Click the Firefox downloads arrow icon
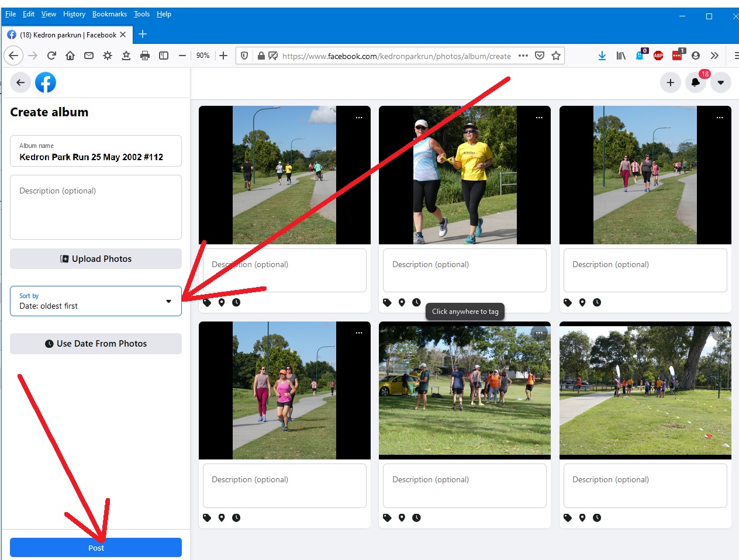 coord(602,56)
